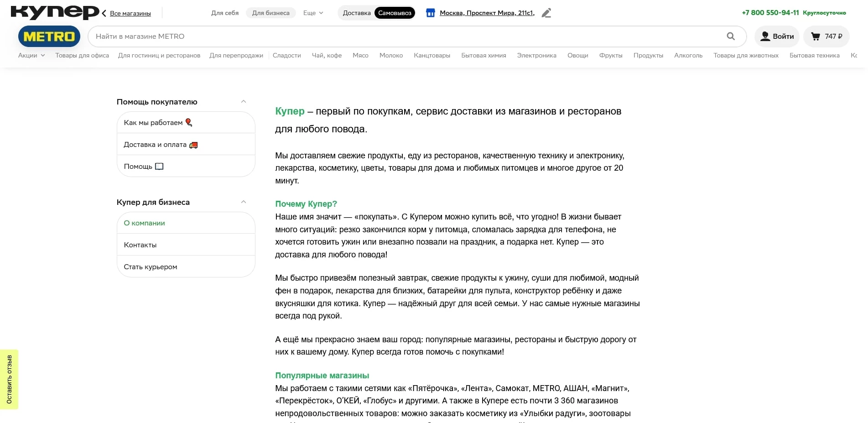Click the pencil icon to edit delivery address
868x423 pixels.
pos(546,13)
